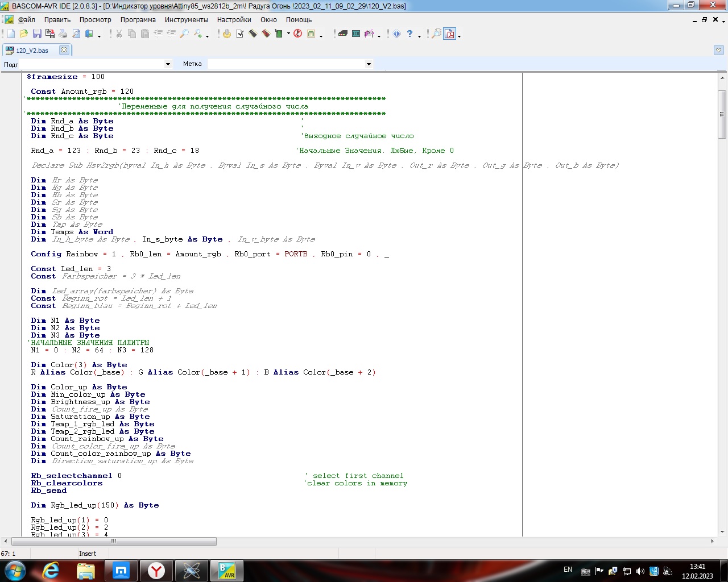Click the Cut scissors icon

click(119, 34)
